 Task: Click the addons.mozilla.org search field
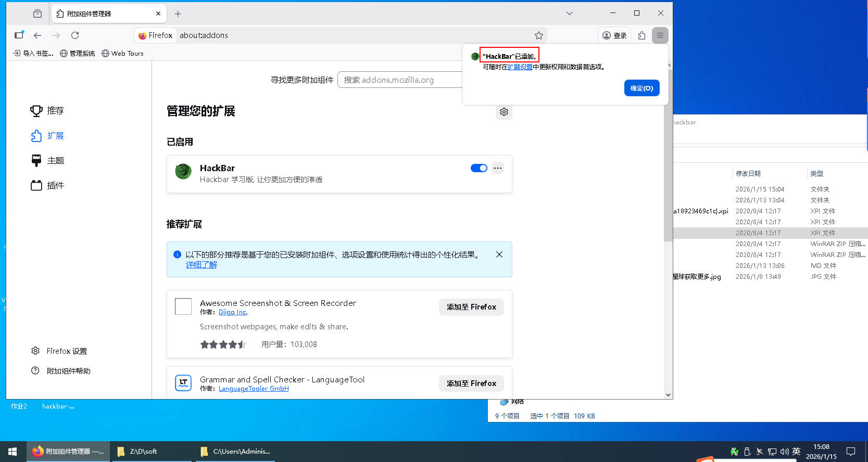[x=399, y=80]
